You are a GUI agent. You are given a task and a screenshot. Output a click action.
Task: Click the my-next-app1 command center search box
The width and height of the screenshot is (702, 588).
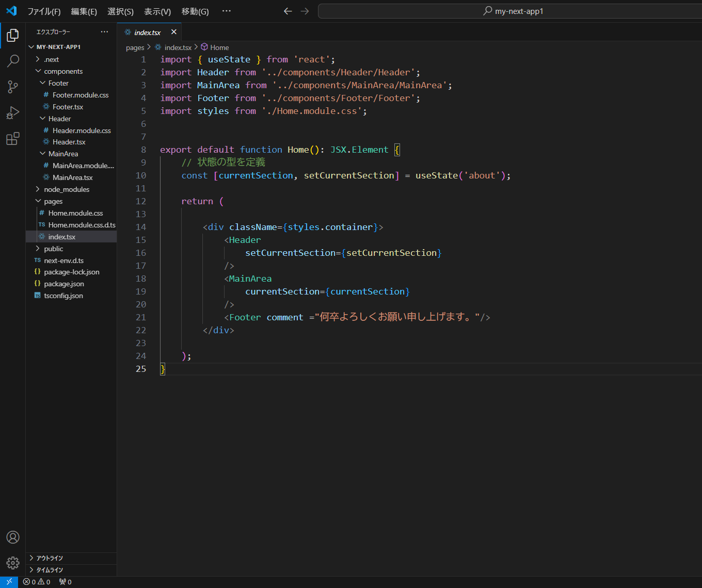514,11
